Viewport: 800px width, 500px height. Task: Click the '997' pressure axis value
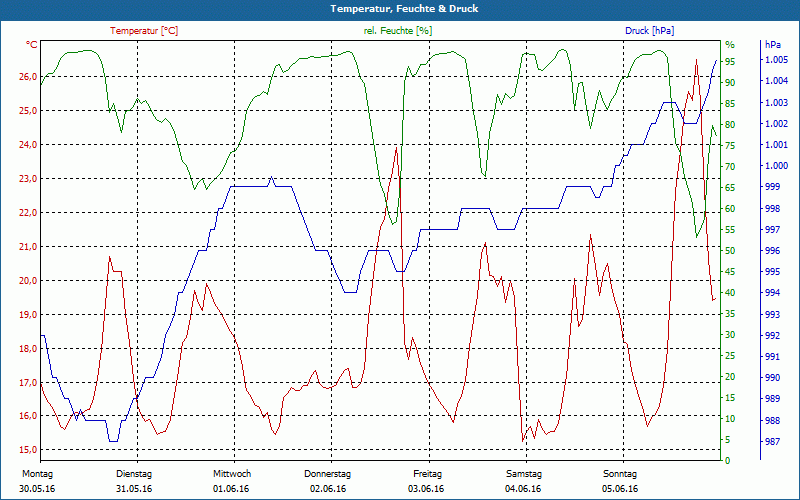pyautogui.click(x=772, y=230)
